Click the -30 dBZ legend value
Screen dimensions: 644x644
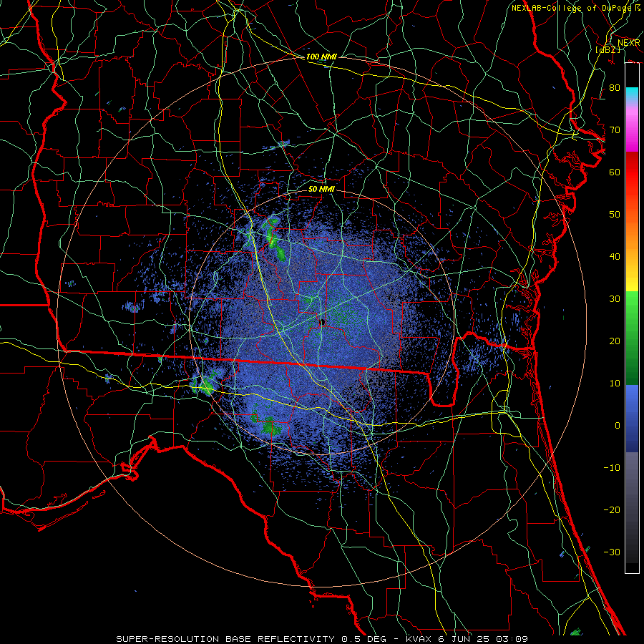pyautogui.click(x=612, y=552)
